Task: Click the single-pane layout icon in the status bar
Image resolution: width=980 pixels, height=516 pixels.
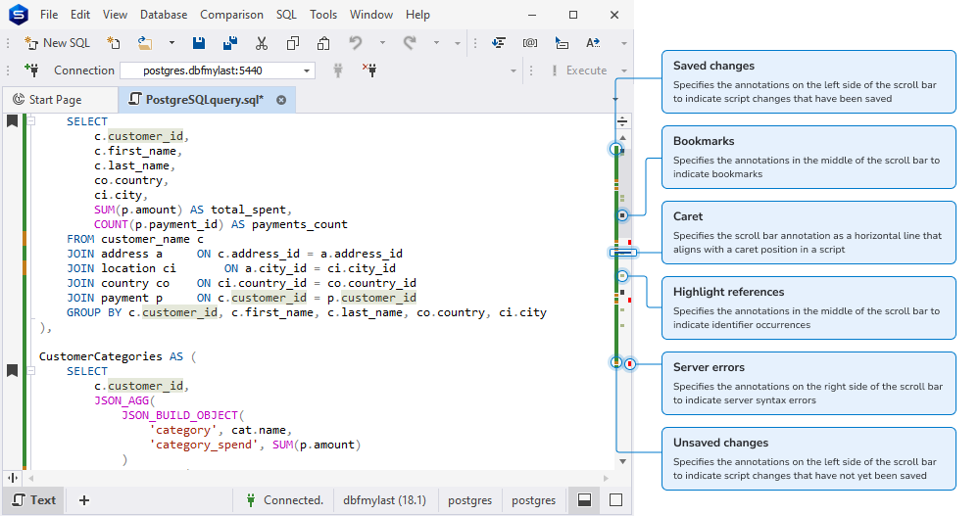Action: coord(615,500)
